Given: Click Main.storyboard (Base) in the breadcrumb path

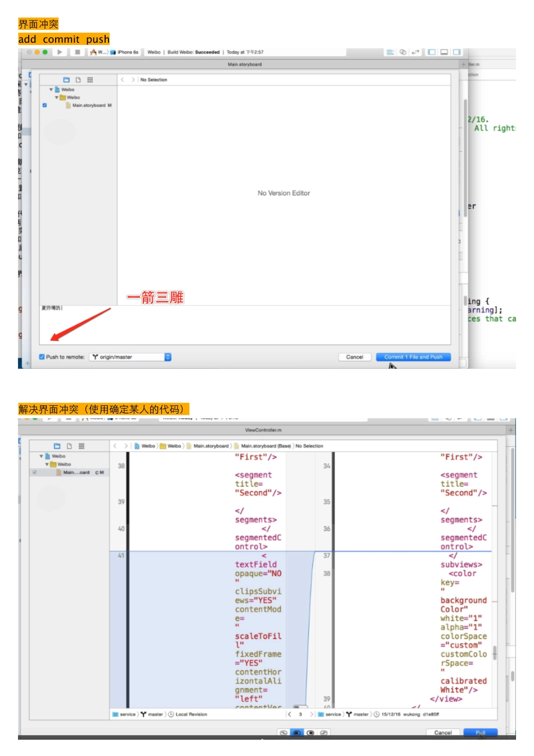Looking at the screenshot, I should point(265,446).
